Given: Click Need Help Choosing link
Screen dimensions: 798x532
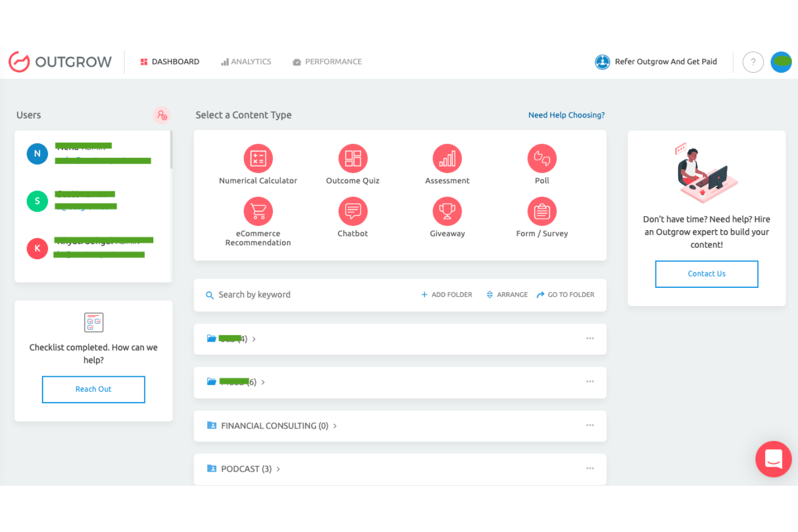Looking at the screenshot, I should pos(566,115).
